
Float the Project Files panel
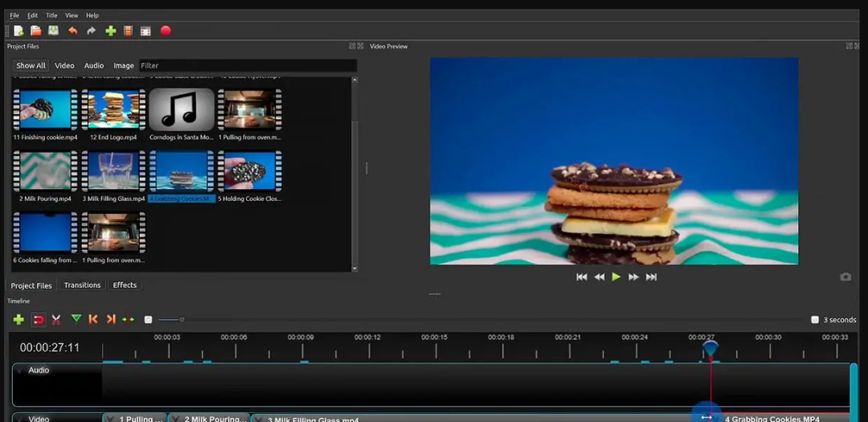pyautogui.click(x=352, y=46)
